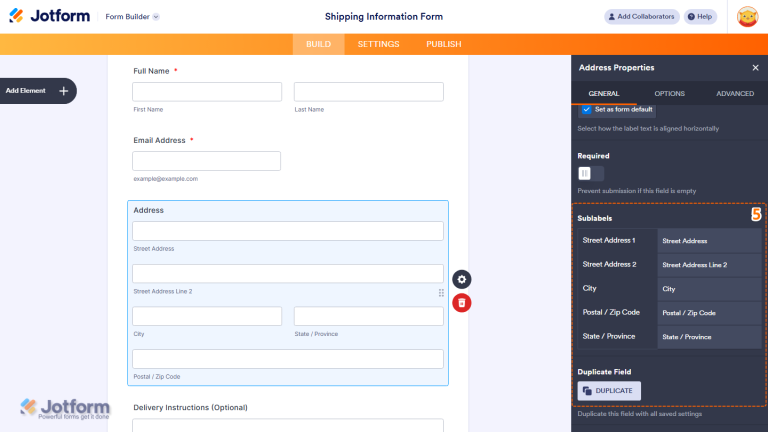Screen dimensions: 768x432
Task: Click the Street Address input field
Action: pyautogui.click(x=288, y=231)
